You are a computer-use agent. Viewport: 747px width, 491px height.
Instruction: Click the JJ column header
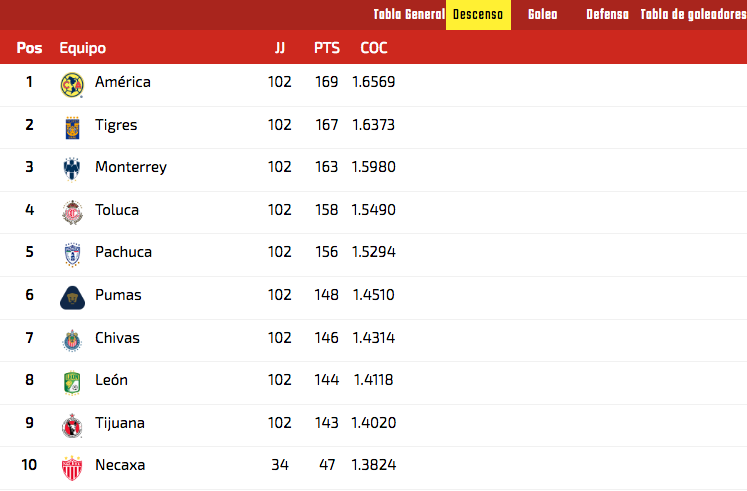click(280, 48)
